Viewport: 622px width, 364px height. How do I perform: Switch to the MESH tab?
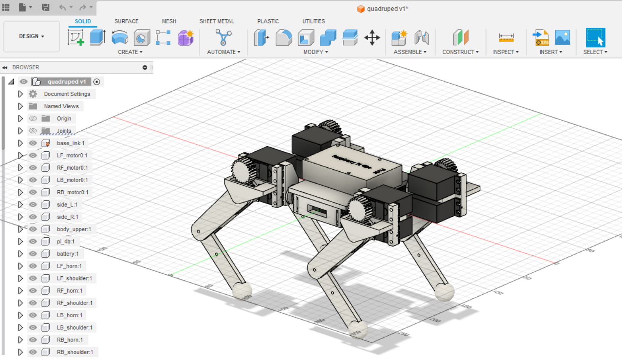pyautogui.click(x=169, y=21)
